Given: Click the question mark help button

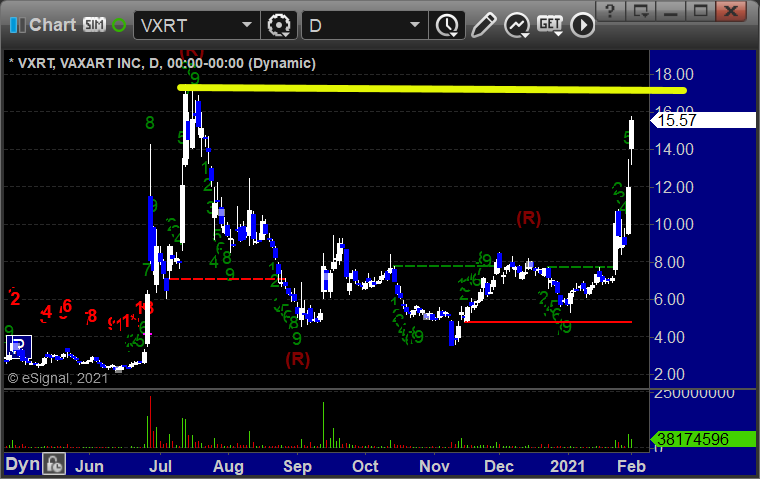Looking at the screenshot, I should (x=610, y=11).
